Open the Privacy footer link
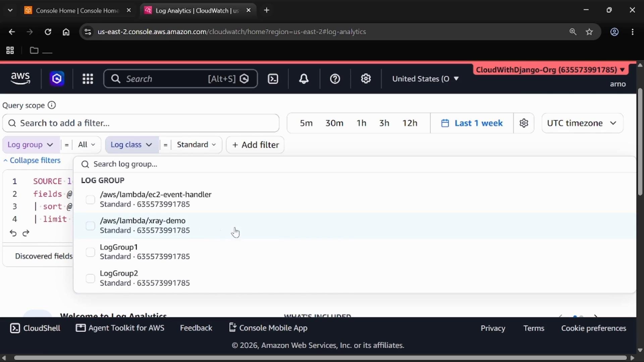The height and width of the screenshot is (362, 644). coord(493,328)
